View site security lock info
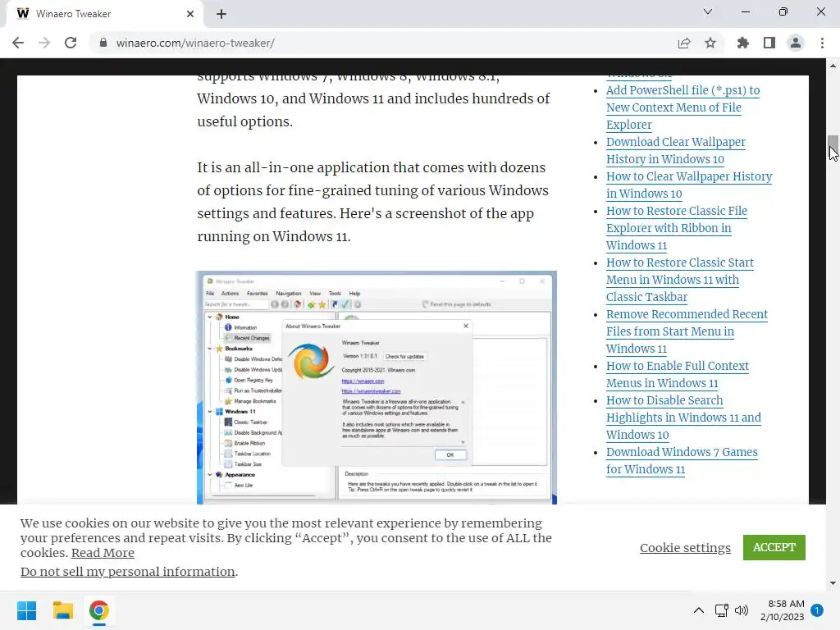The width and height of the screenshot is (840, 630). pos(103,43)
